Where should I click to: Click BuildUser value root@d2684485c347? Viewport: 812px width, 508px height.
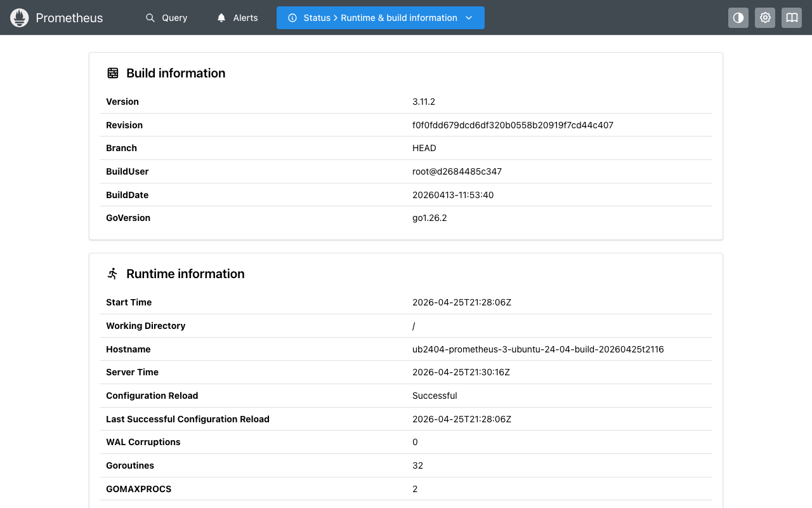(457, 171)
